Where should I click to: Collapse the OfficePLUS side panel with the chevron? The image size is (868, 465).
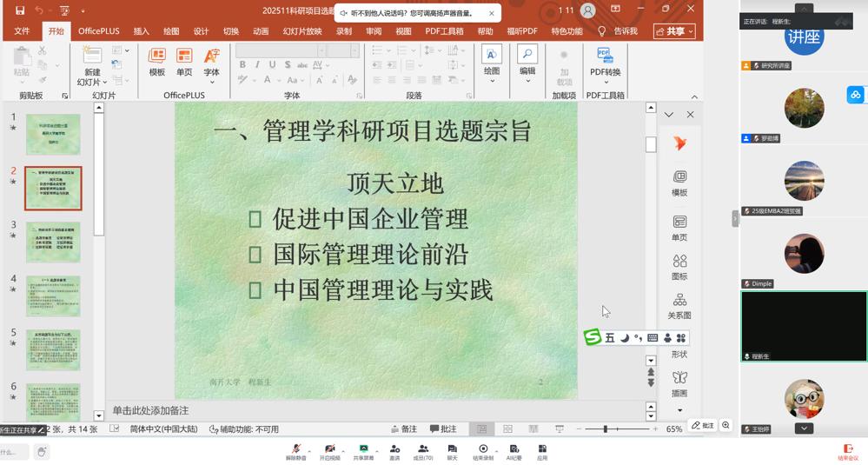[x=669, y=115]
